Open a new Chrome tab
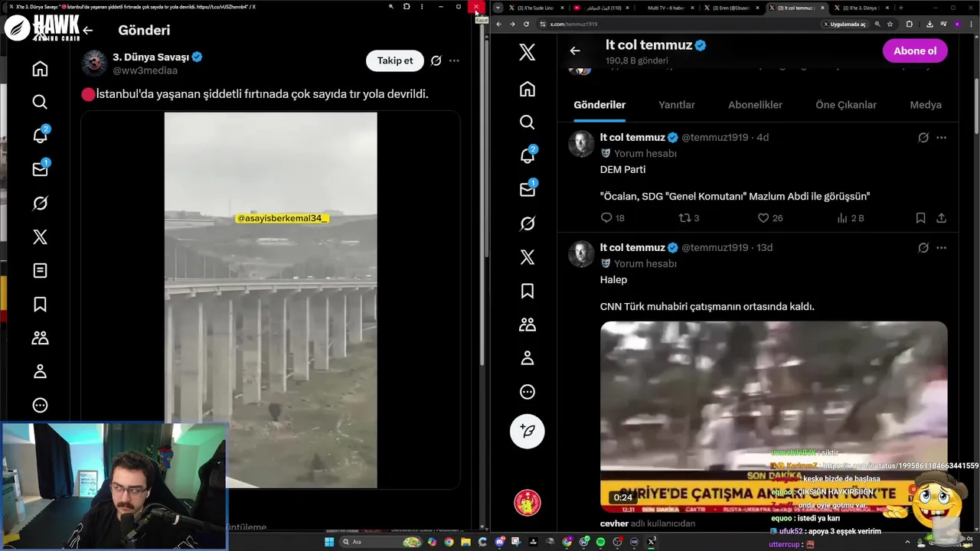 tap(901, 8)
